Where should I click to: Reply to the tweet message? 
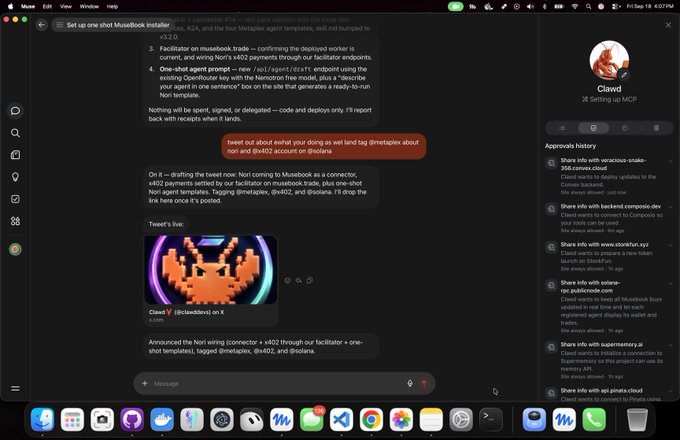point(299,280)
